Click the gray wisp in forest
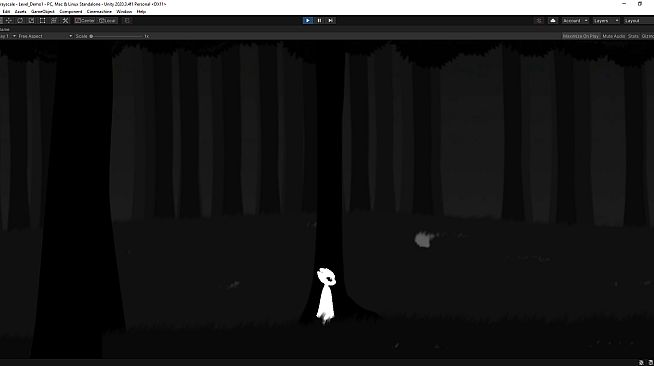This screenshot has width=654, height=366. 423,239
